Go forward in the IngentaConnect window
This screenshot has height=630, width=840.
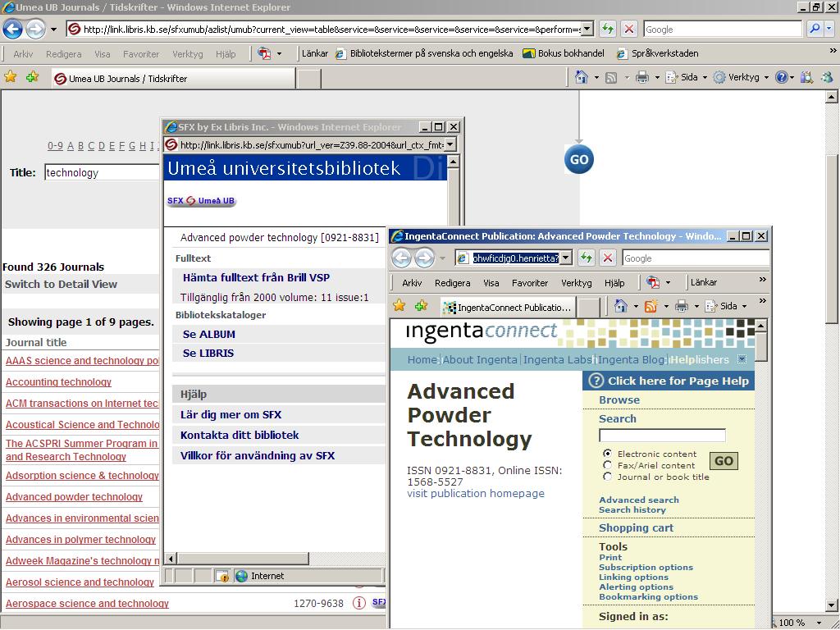tap(424, 258)
